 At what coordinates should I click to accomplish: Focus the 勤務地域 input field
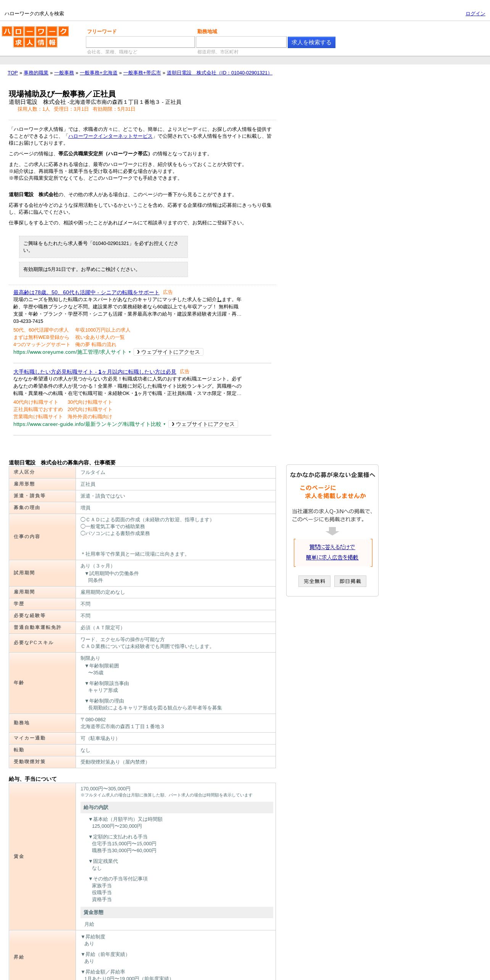pos(241,42)
